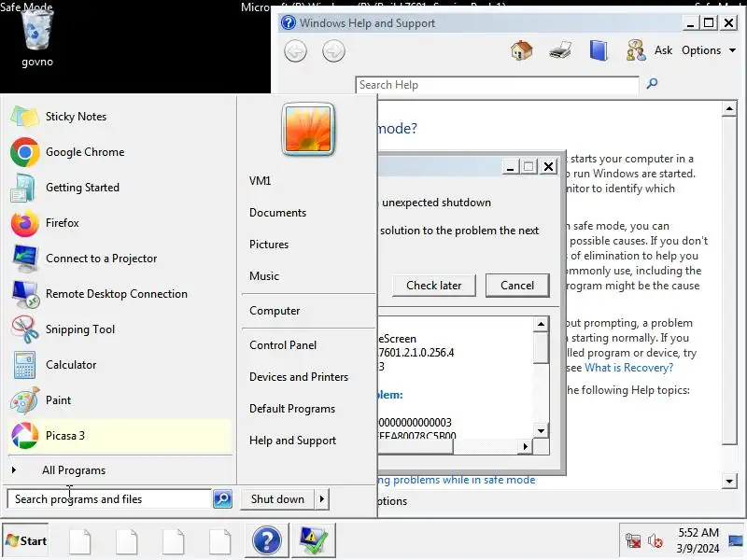Click Cancel in shutdown dialog
The width and height of the screenshot is (747, 560).
point(517,286)
